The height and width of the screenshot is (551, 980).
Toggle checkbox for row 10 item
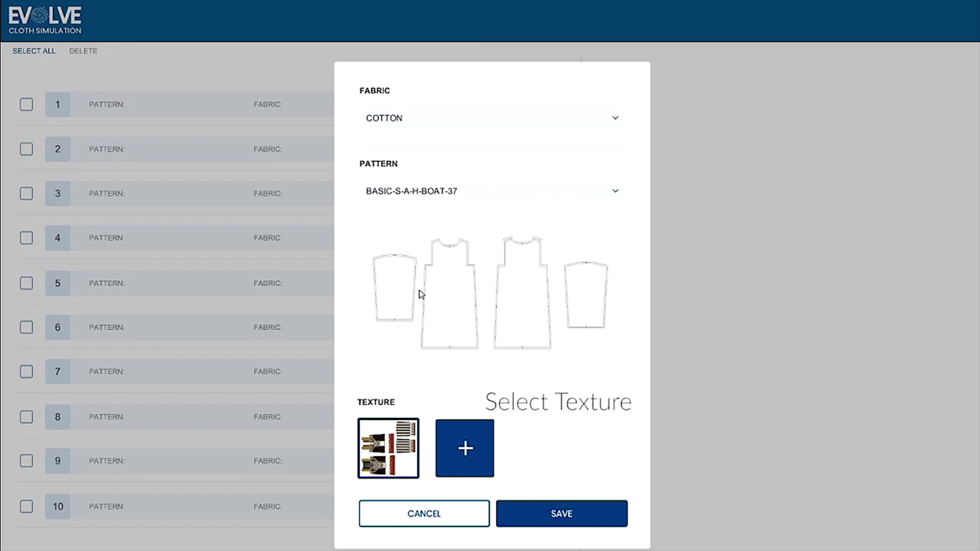(x=26, y=506)
